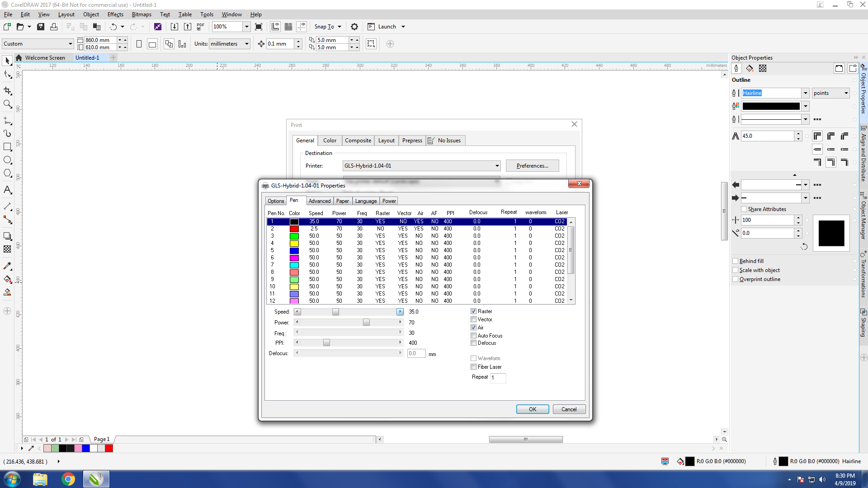Click the Repeat input field
Image resolution: width=868 pixels, height=488 pixels.
498,378
